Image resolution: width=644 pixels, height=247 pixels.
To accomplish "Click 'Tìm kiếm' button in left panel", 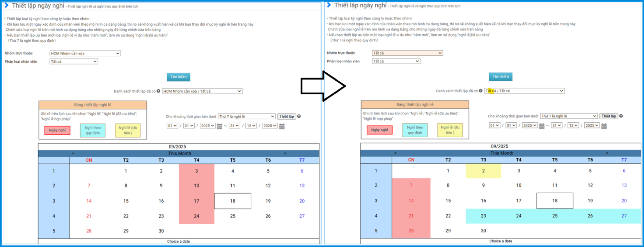I will pyautogui.click(x=179, y=77).
